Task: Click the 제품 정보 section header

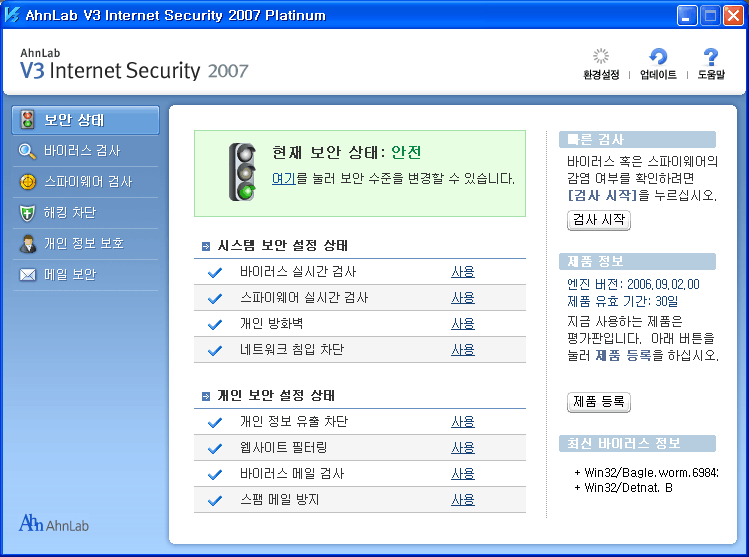Action: (637, 261)
